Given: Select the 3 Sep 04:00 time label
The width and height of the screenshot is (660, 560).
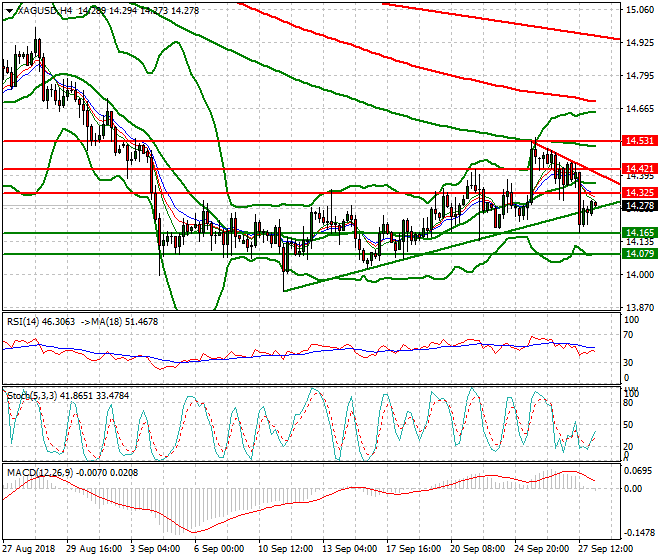Looking at the screenshot, I should click(x=155, y=549).
